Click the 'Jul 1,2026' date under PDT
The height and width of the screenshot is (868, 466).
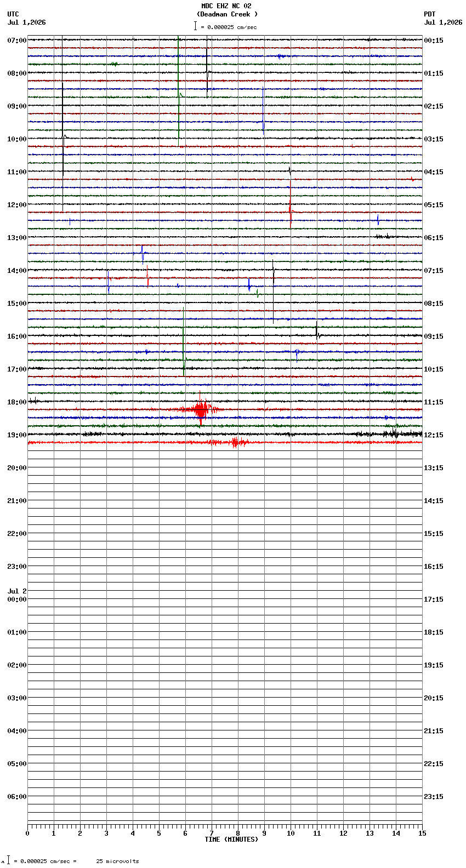coord(443,22)
